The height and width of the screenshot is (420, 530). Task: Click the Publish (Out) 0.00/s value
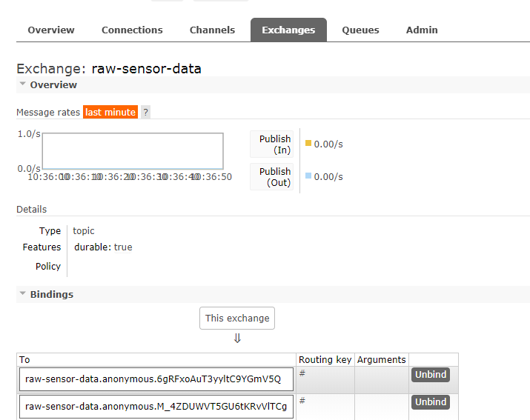tap(328, 177)
